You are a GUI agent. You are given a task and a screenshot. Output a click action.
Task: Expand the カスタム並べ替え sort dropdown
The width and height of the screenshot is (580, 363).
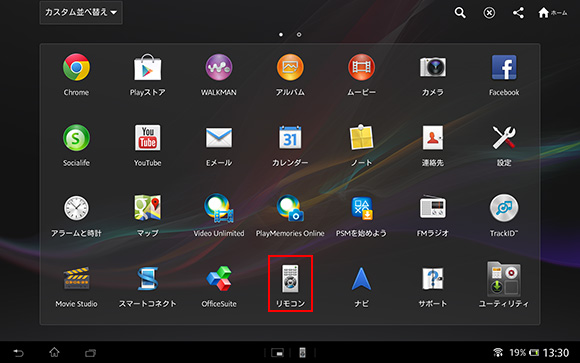pos(81,13)
